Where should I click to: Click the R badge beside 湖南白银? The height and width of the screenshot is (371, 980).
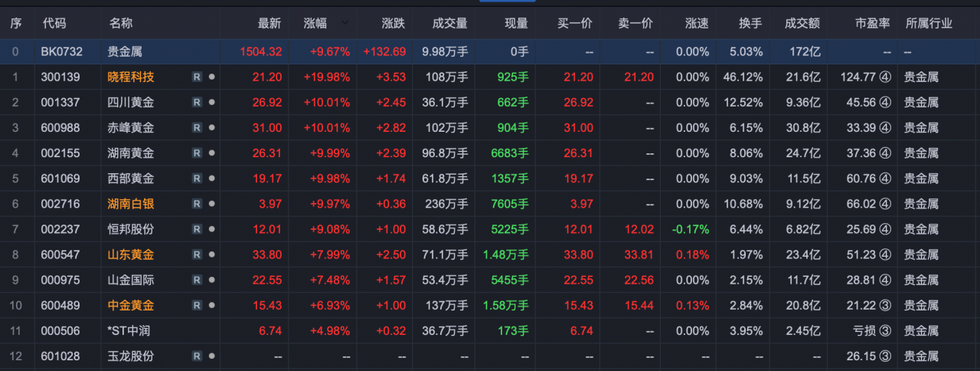coord(197,204)
